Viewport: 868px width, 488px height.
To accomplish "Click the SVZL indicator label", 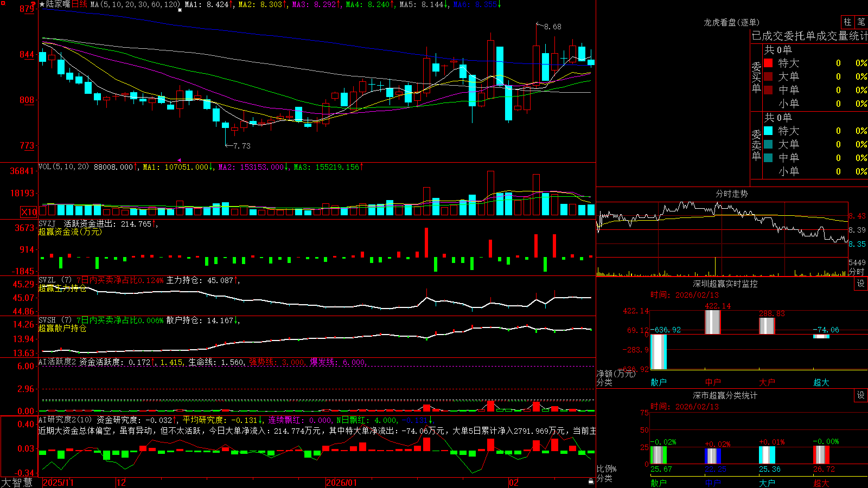I will pos(55,280).
